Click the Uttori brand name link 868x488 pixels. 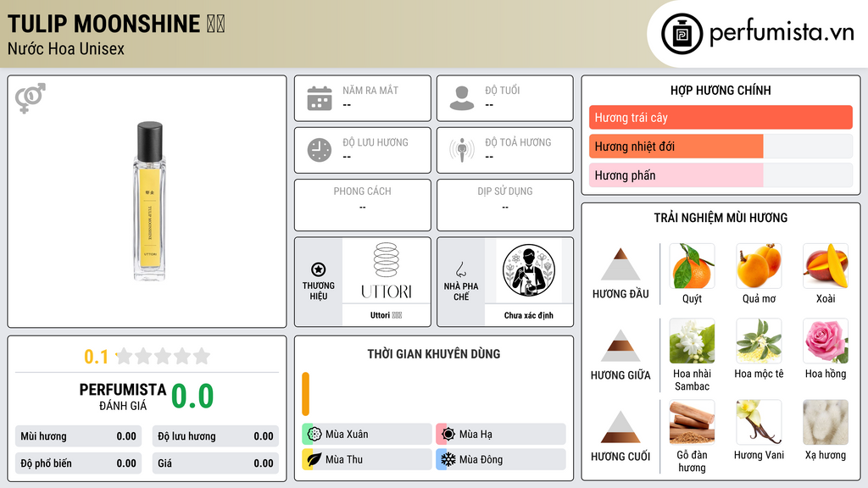tap(386, 315)
